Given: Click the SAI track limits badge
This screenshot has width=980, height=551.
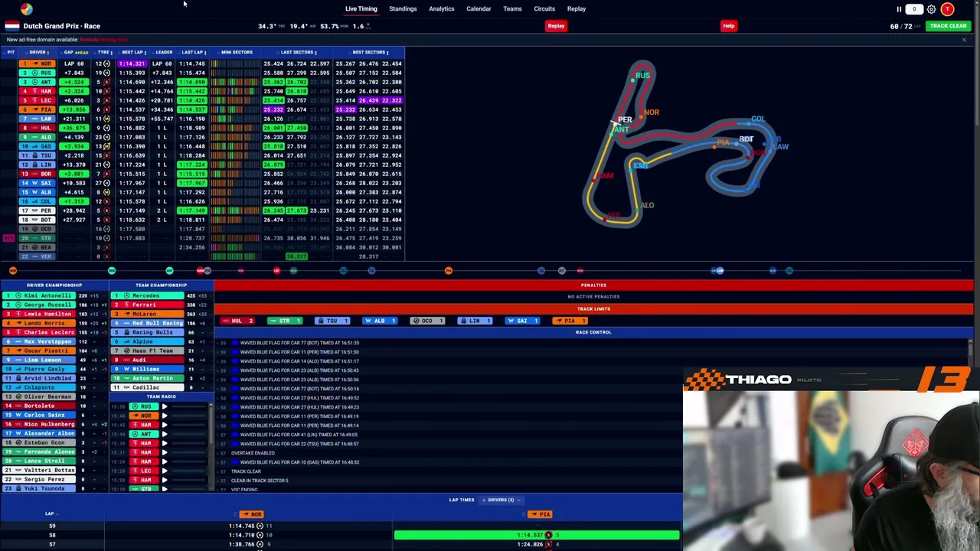Looking at the screenshot, I should (x=522, y=321).
